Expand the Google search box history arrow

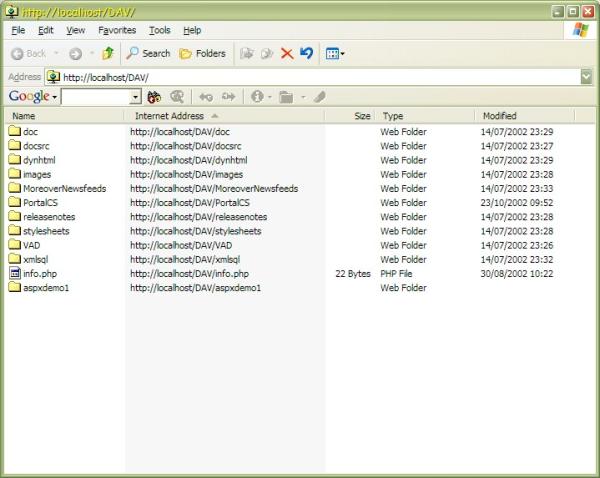point(135,97)
